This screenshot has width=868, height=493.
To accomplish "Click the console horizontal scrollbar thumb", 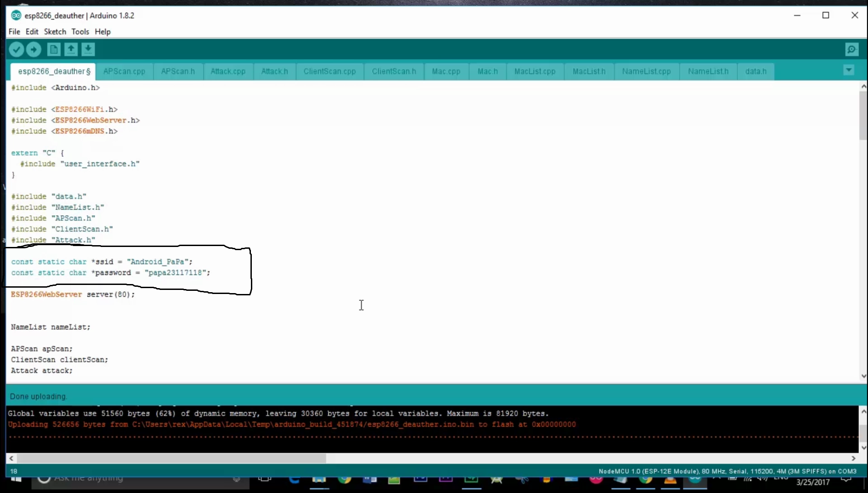I will tap(171, 458).
